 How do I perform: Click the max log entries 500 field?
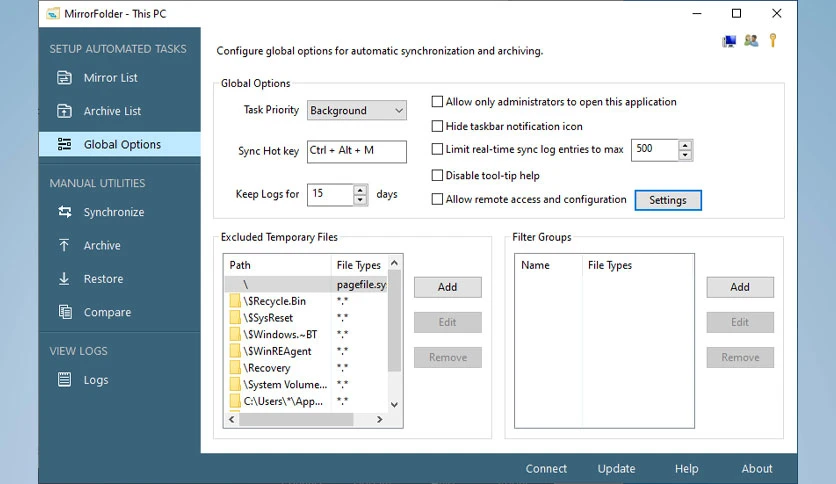click(655, 150)
